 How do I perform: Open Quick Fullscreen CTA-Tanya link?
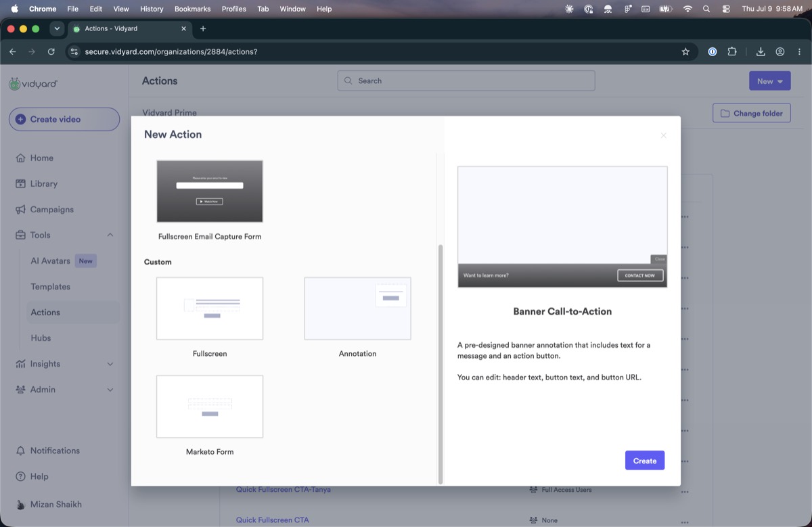click(283, 489)
